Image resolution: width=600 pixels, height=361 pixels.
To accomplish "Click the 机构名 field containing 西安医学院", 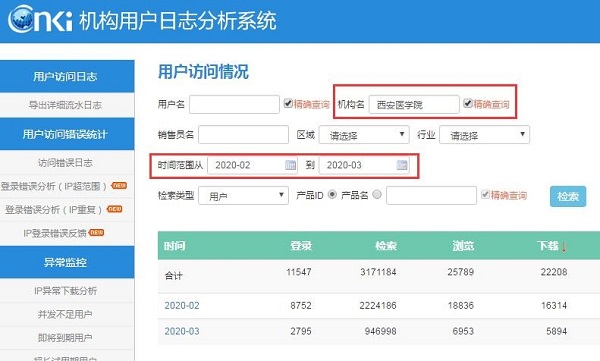I will (x=414, y=105).
